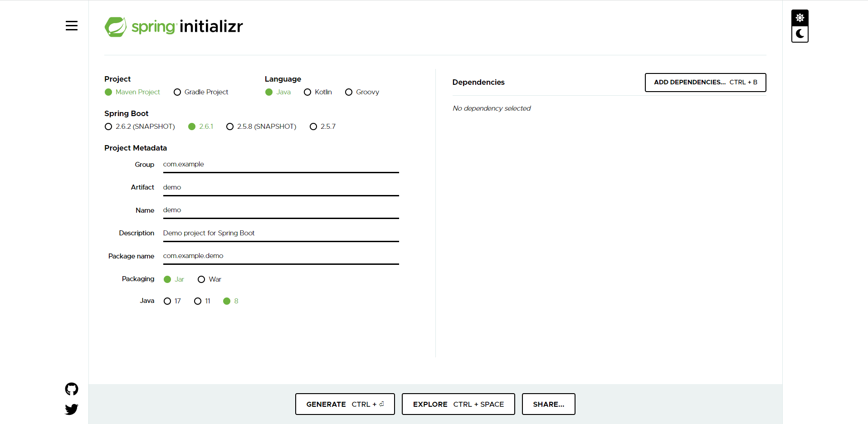
Task: Click the 'No dependency selected' text
Action: (492, 108)
